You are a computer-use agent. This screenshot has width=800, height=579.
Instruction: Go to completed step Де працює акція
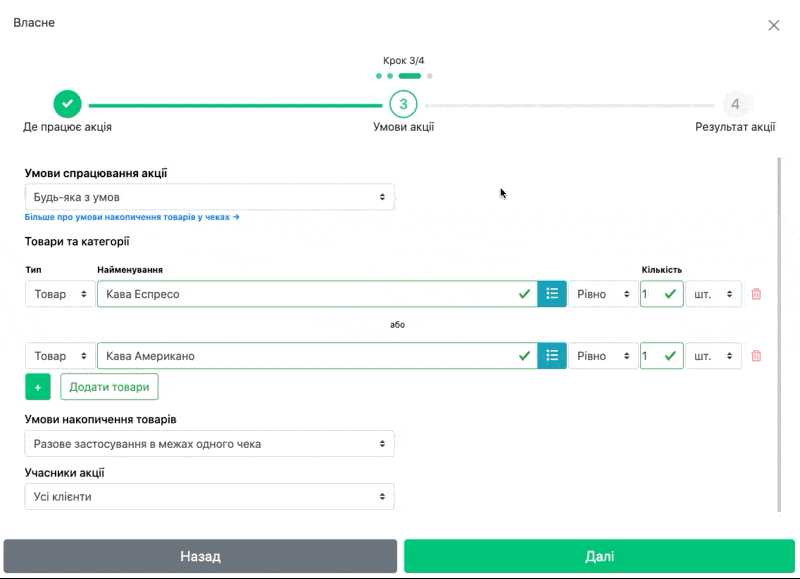67,104
